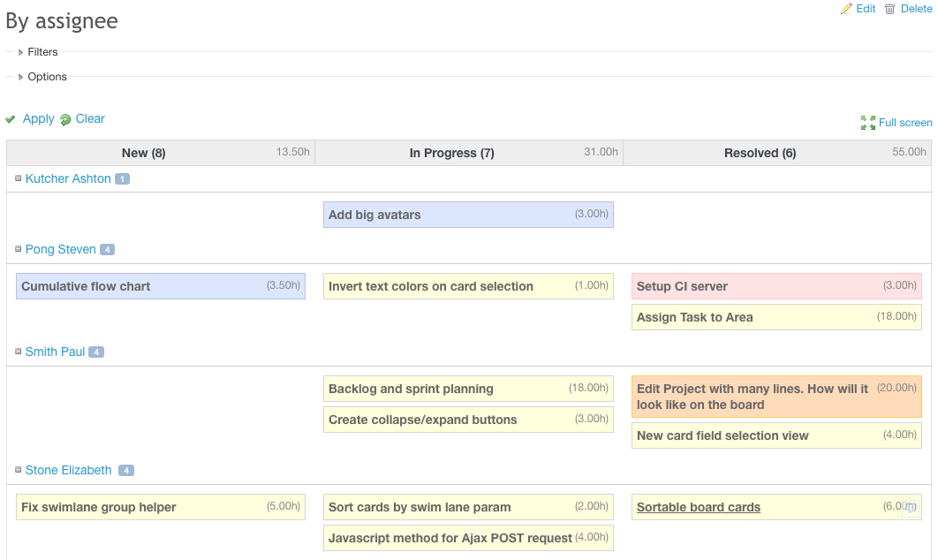The height and width of the screenshot is (560, 938).
Task: Click the Full screen expand-arrows icon
Action: (867, 122)
